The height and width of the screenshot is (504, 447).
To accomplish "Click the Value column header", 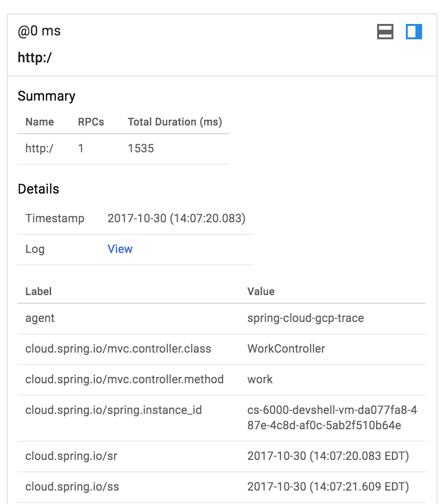I will tap(261, 291).
